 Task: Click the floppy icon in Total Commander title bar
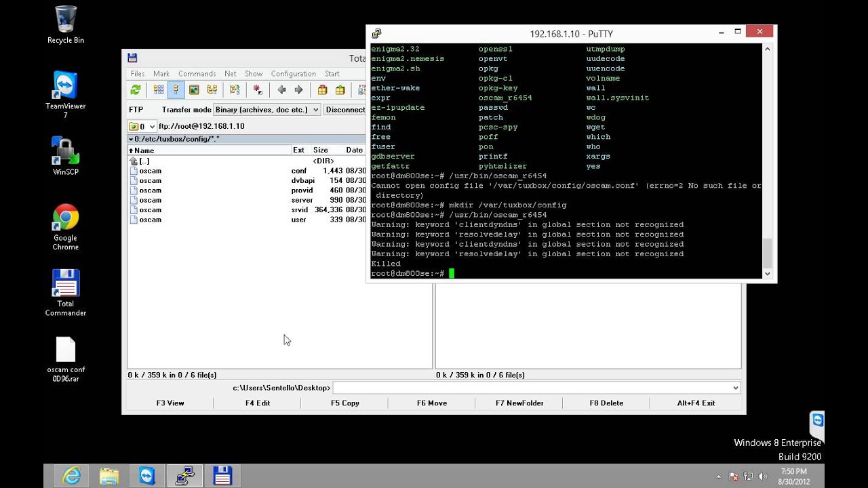coord(132,58)
